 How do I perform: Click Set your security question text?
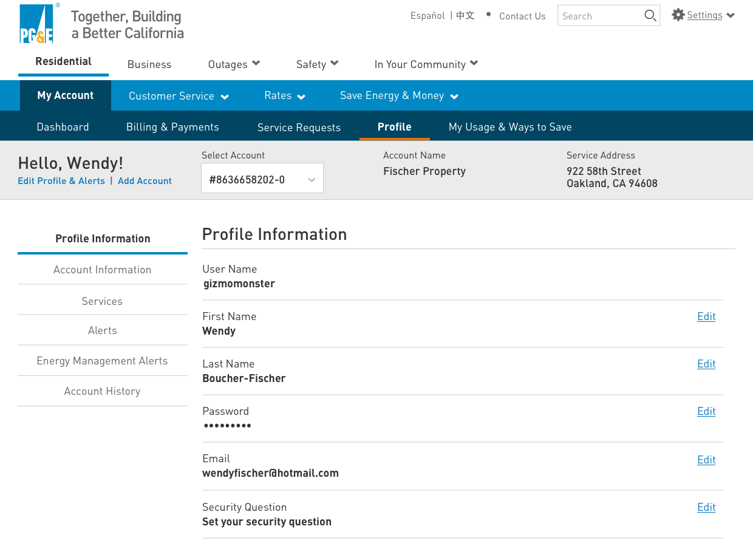(x=267, y=522)
